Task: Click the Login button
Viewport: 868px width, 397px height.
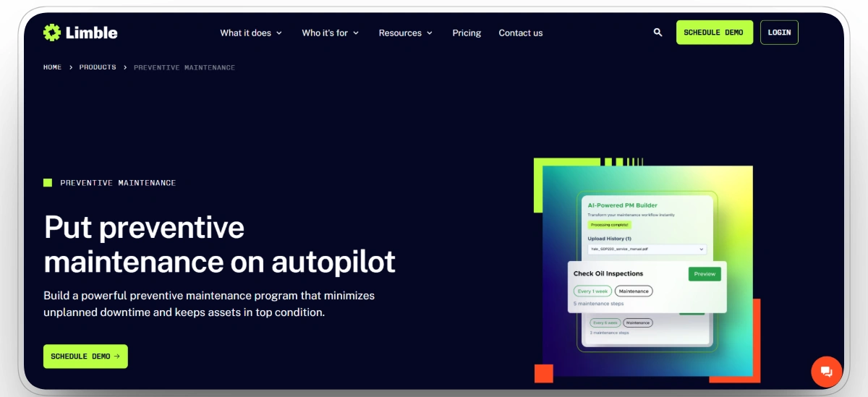Action: pos(779,33)
